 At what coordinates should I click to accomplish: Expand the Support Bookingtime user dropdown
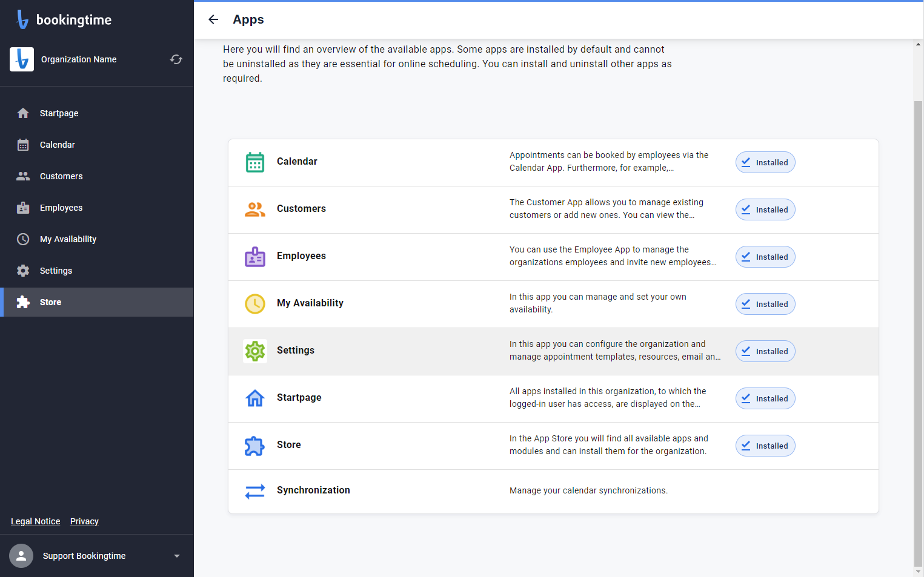(177, 556)
